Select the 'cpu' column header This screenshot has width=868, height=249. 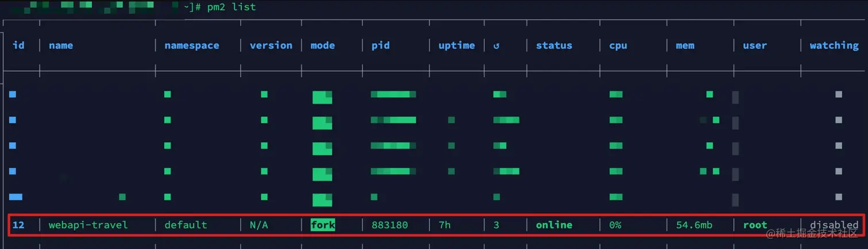point(618,45)
